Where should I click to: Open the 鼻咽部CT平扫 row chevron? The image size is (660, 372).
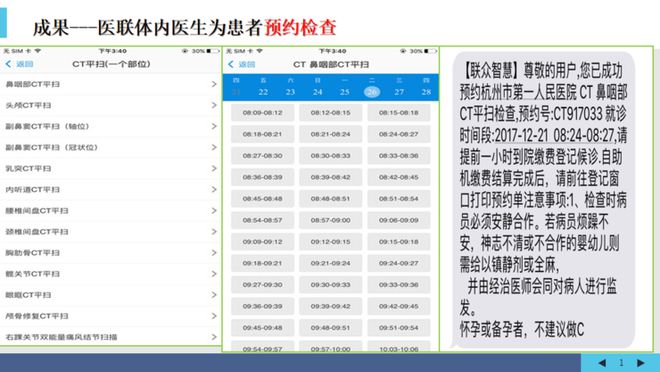214,84
